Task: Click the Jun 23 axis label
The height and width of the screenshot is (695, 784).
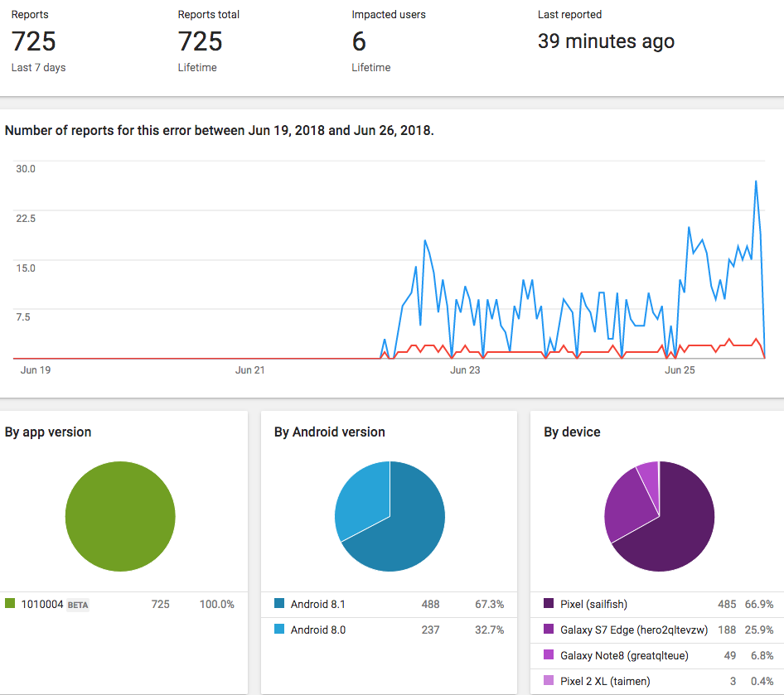Action: (465, 370)
